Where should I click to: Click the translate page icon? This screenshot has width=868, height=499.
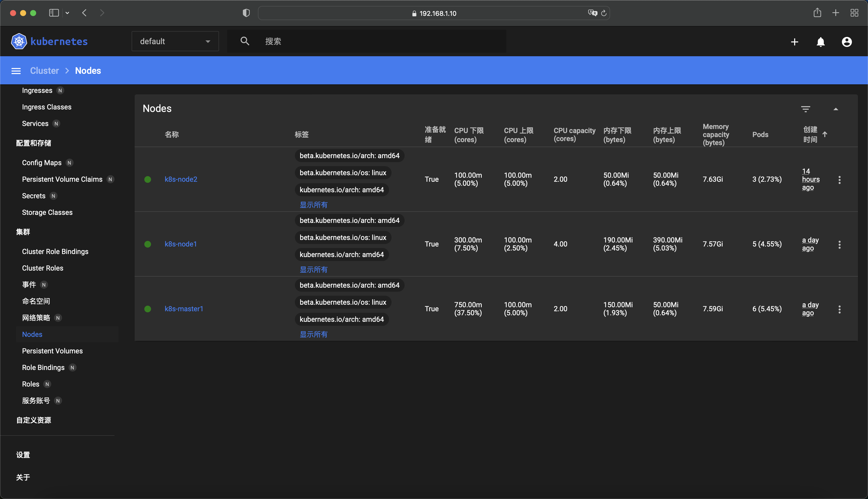[x=593, y=13]
